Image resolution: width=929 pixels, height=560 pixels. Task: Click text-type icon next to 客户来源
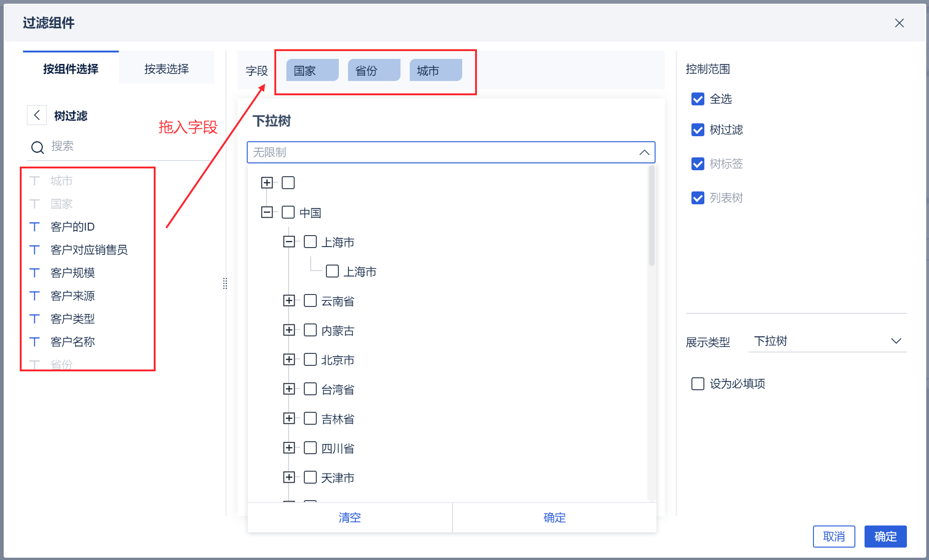click(x=35, y=295)
